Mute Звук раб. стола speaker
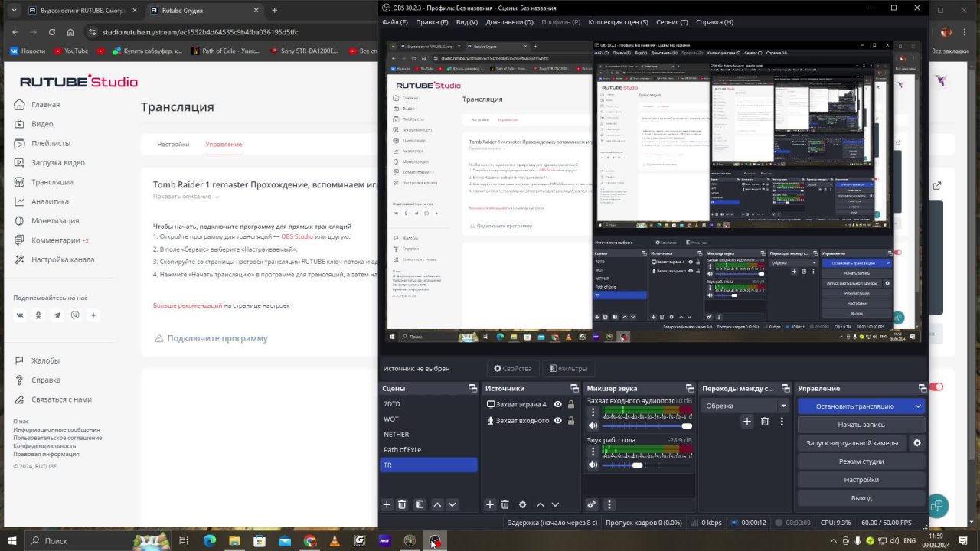The image size is (980, 551). pos(593,465)
